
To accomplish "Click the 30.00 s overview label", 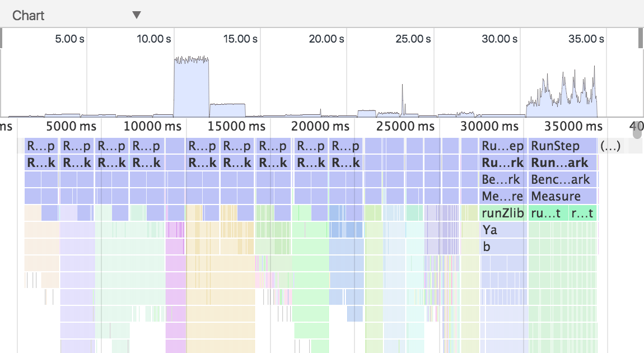I will tap(500, 39).
